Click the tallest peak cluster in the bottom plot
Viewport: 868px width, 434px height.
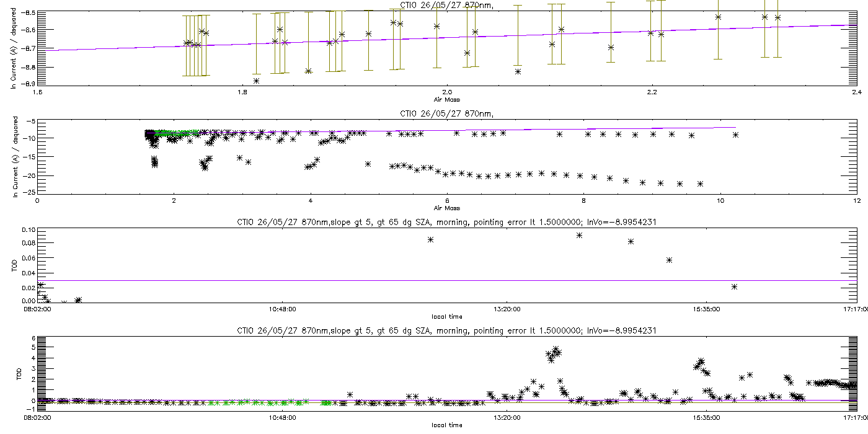(x=554, y=354)
